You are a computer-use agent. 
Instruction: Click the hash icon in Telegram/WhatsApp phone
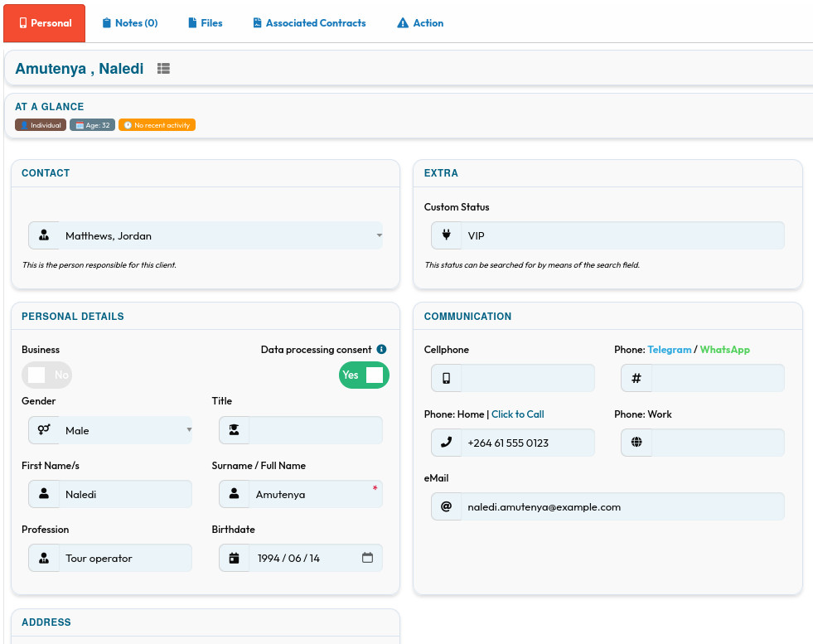(636, 378)
